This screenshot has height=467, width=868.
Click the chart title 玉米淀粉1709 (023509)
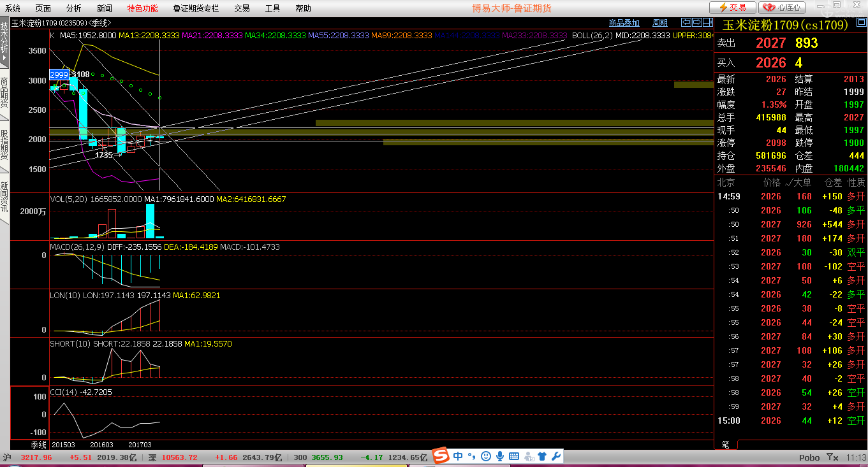click(x=50, y=23)
